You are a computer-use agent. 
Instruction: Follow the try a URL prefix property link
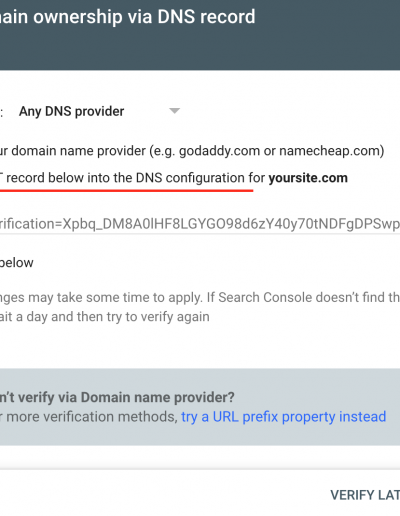coord(283,417)
